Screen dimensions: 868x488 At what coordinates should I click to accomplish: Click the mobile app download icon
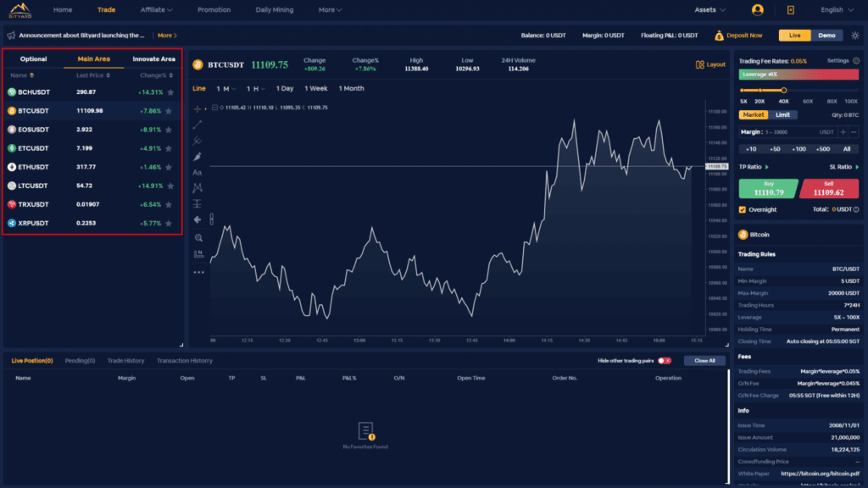[x=790, y=10]
